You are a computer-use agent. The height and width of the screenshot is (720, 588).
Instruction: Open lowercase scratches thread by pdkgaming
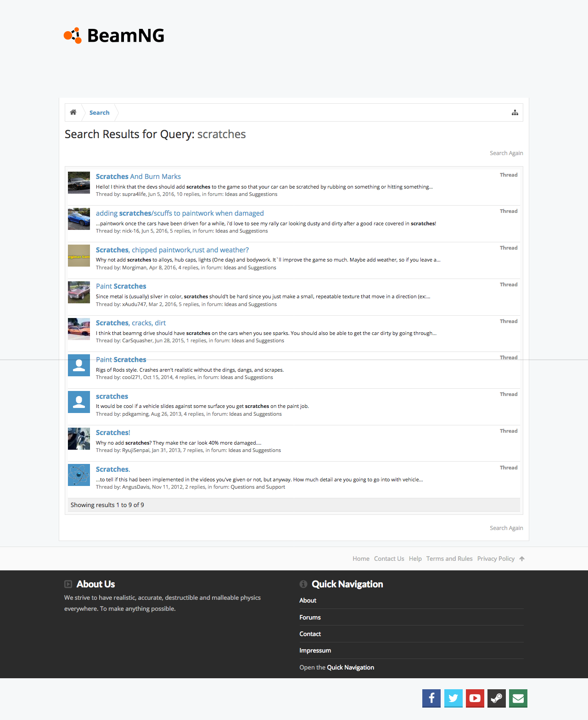point(112,396)
